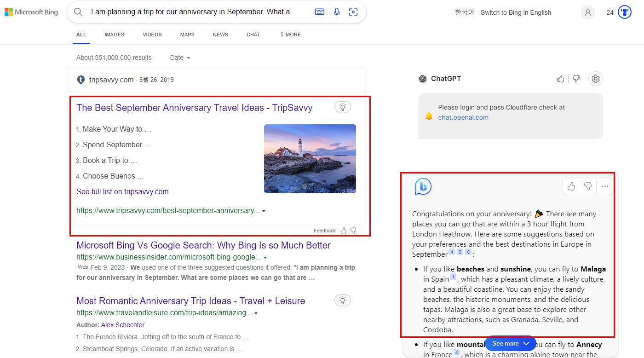
Task: Open ChatGPT panel settings gear
Action: pyautogui.click(x=596, y=79)
